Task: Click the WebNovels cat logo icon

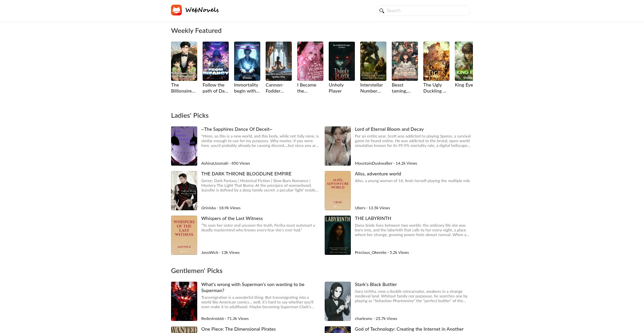Action: [176, 10]
